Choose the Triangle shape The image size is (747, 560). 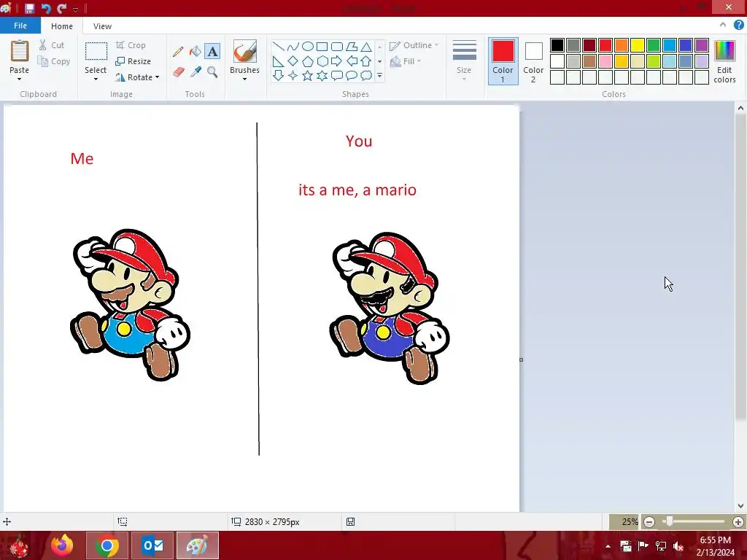366,46
